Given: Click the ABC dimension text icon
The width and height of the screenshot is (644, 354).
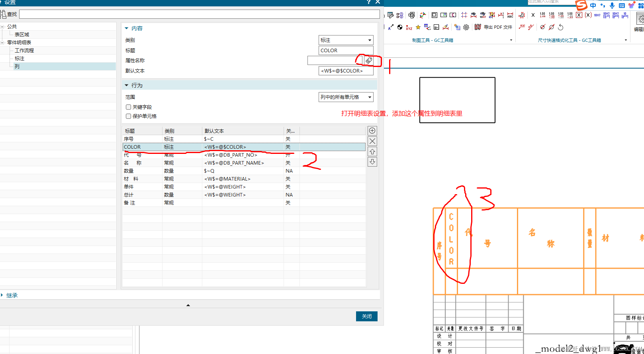Looking at the screenshot, I should coord(510,15).
